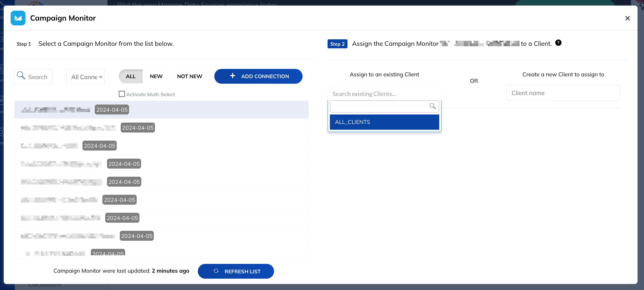Select the first highlighted connection row
This screenshot has height=290, width=644.
(x=161, y=110)
